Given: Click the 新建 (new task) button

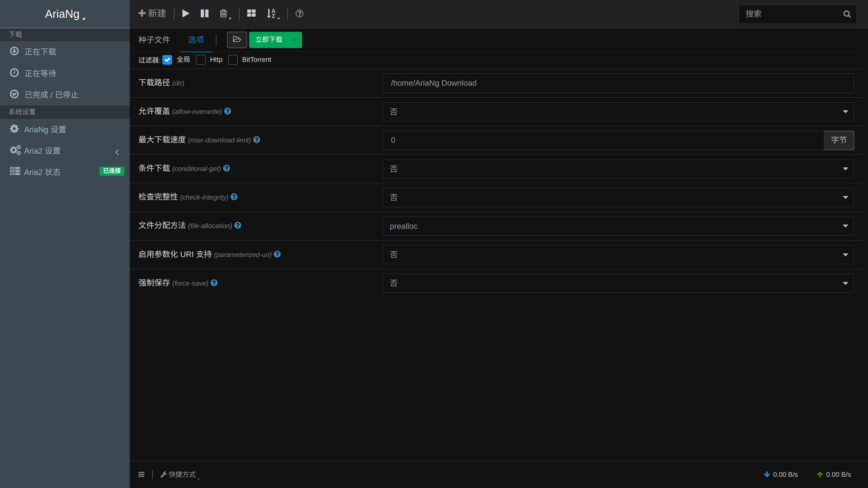Looking at the screenshot, I should click(152, 14).
